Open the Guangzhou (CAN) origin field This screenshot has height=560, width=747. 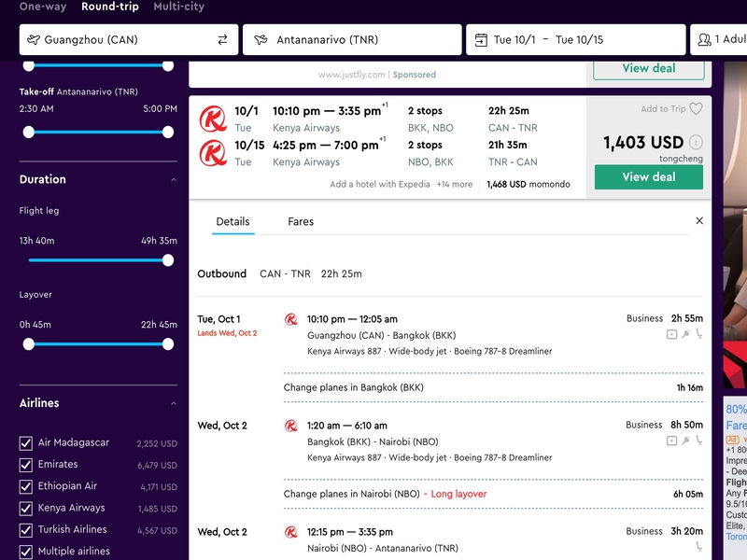point(129,39)
